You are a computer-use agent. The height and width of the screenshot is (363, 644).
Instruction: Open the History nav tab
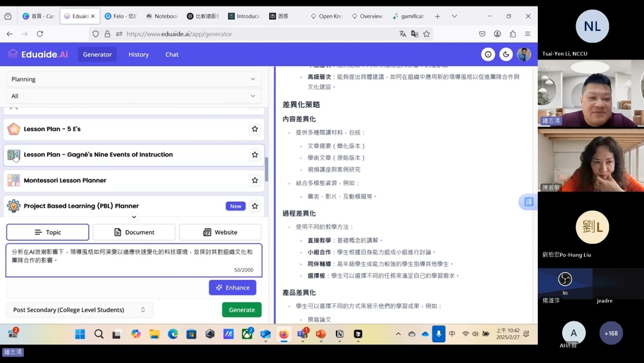(138, 54)
